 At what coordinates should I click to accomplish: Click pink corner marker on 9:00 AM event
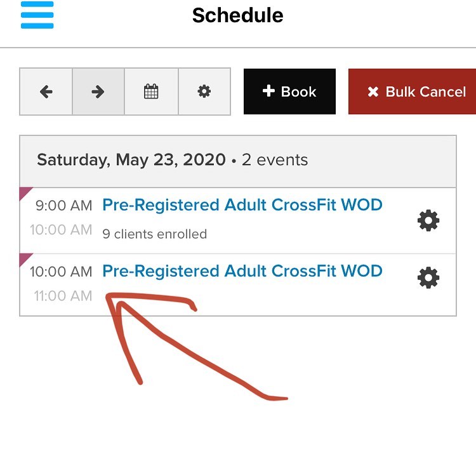[x=25, y=192]
